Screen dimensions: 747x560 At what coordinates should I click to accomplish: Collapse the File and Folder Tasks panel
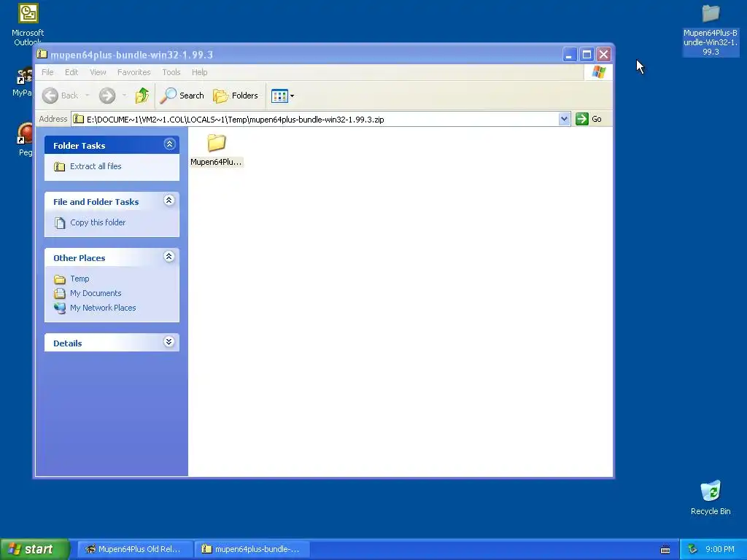click(x=169, y=201)
